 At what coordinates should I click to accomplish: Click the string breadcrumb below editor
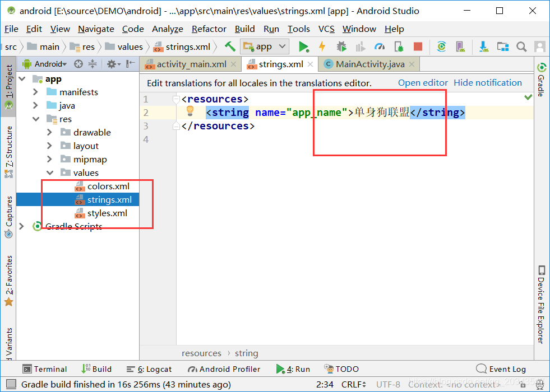point(247,353)
